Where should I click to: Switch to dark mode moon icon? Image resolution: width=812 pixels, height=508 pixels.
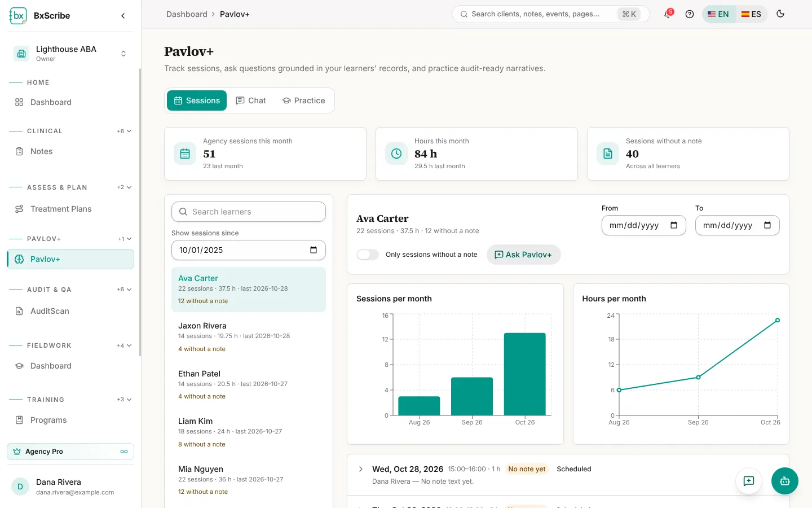780,14
